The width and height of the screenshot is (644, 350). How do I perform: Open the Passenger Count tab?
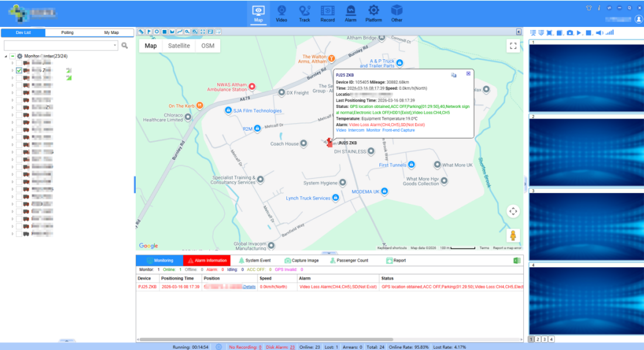coord(349,260)
